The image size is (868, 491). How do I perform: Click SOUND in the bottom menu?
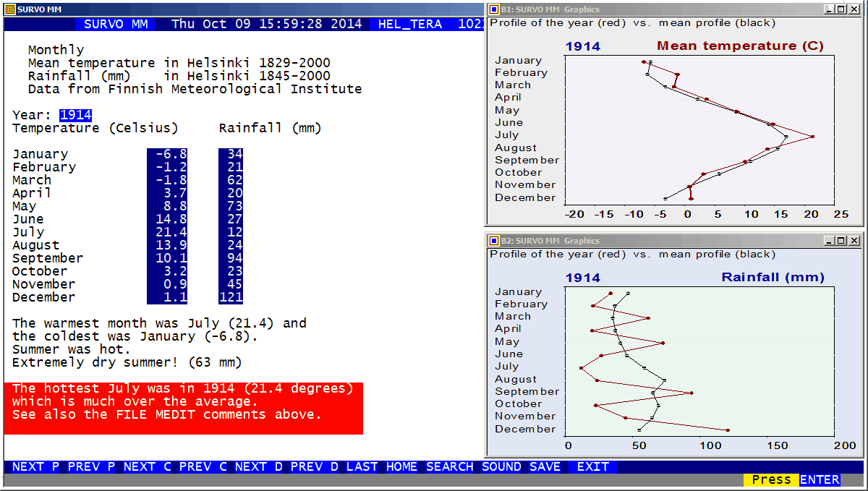(501, 467)
